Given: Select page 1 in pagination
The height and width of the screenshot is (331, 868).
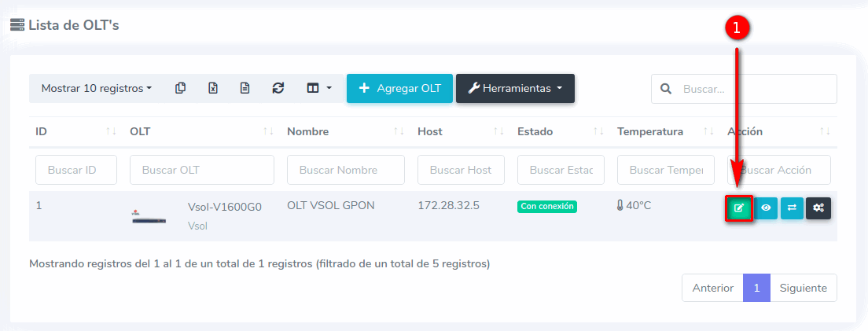Looking at the screenshot, I should click(x=756, y=288).
